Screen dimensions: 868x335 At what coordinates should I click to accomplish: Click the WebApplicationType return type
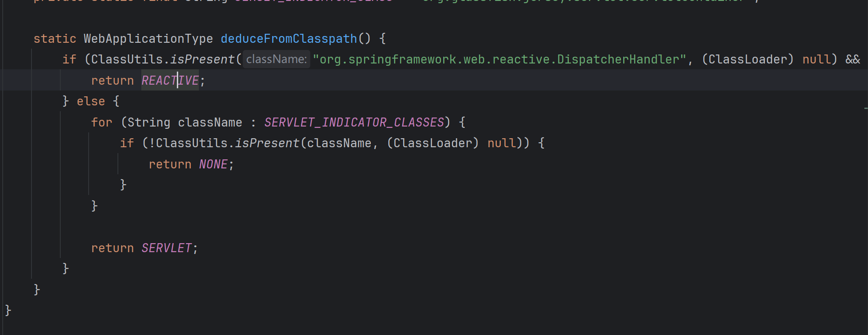(148, 39)
